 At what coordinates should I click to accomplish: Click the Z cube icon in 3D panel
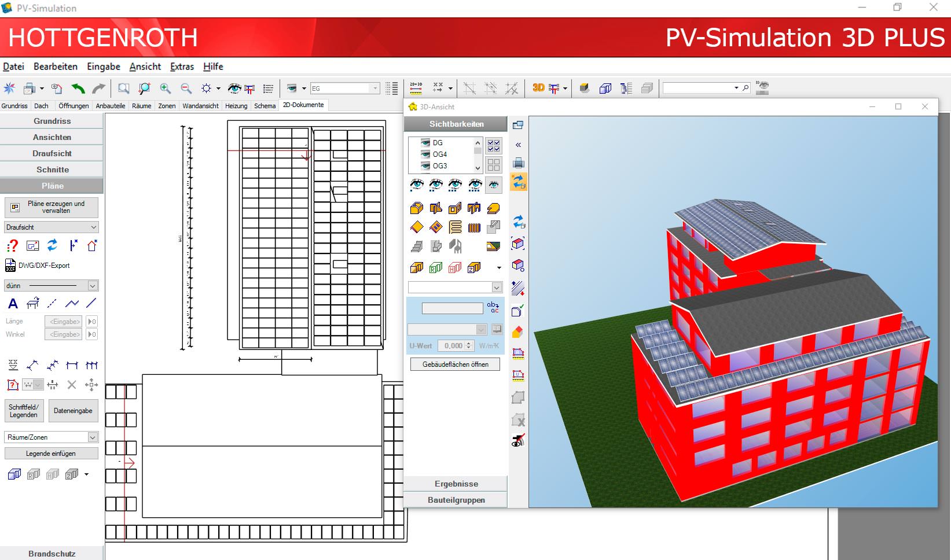coord(474,267)
